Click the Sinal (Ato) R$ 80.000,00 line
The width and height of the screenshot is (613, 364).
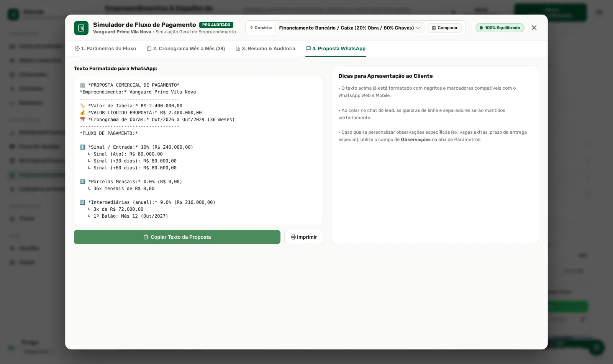click(125, 154)
